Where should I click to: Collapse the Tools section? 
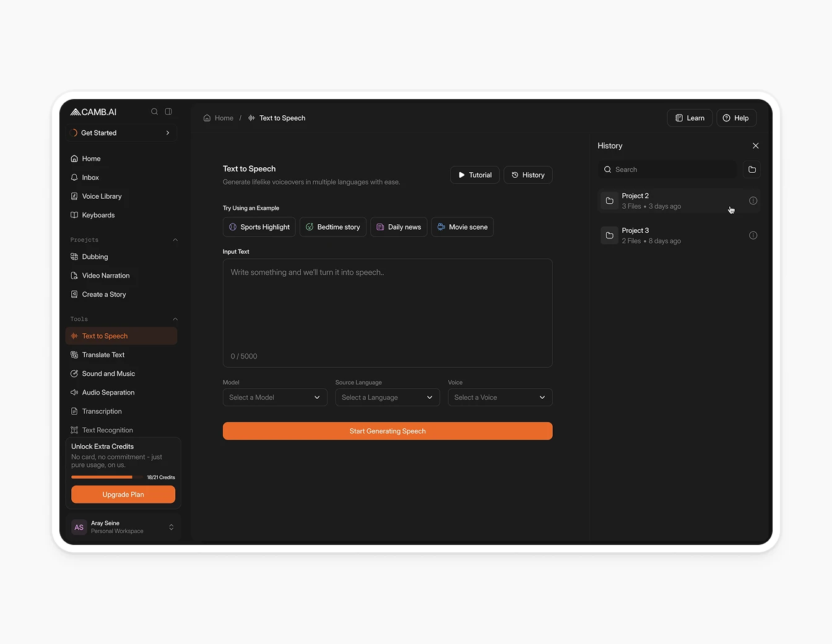point(175,319)
